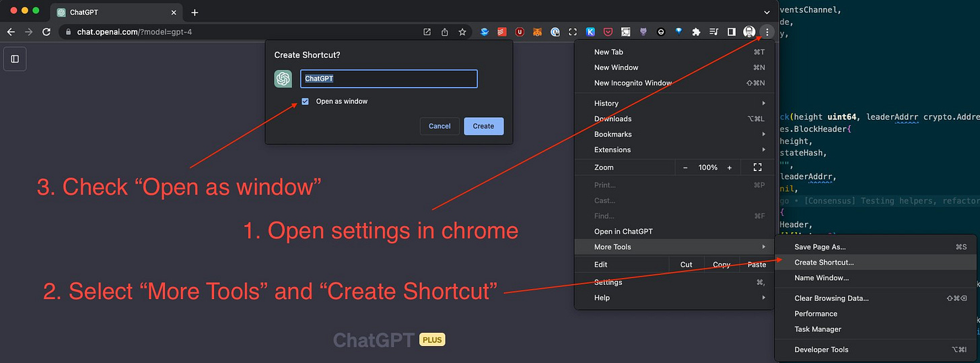Click the open-in-app icon in address bar
Viewport: 980px width, 363px height.
427,32
